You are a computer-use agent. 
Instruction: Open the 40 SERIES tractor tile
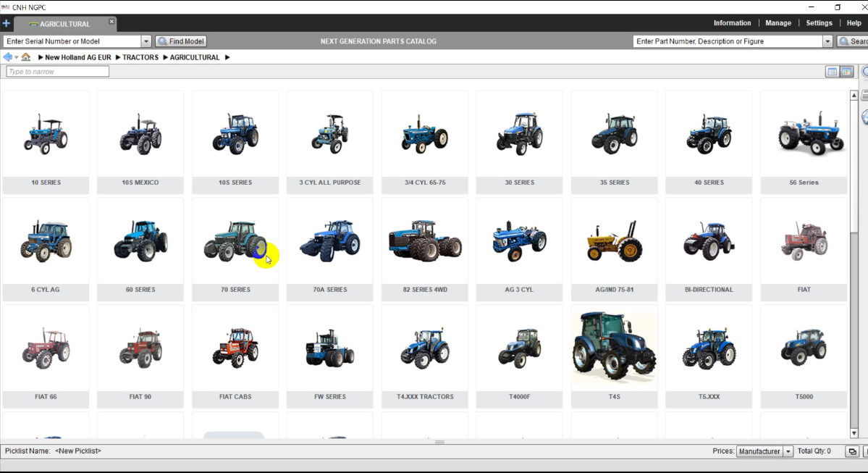pyautogui.click(x=709, y=143)
